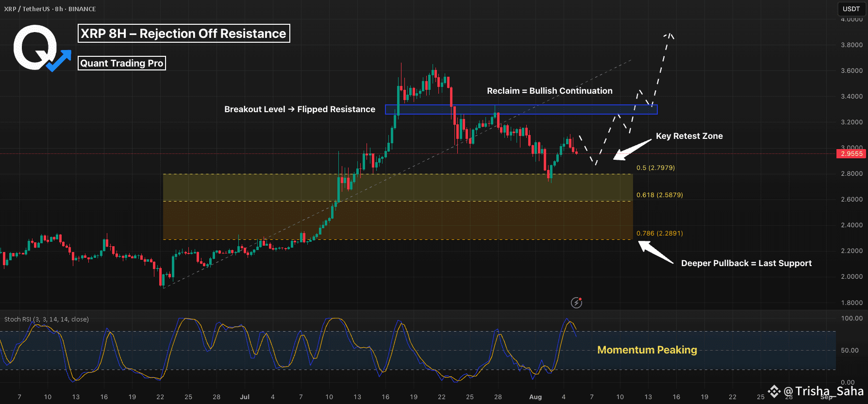Click the Quant Trading Pro logo

pyautogui.click(x=42, y=48)
